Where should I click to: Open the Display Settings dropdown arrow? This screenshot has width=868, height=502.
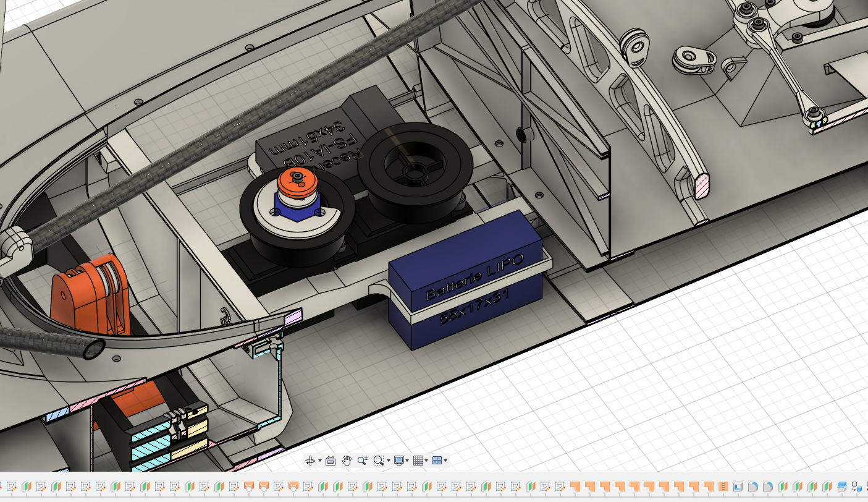408,461
